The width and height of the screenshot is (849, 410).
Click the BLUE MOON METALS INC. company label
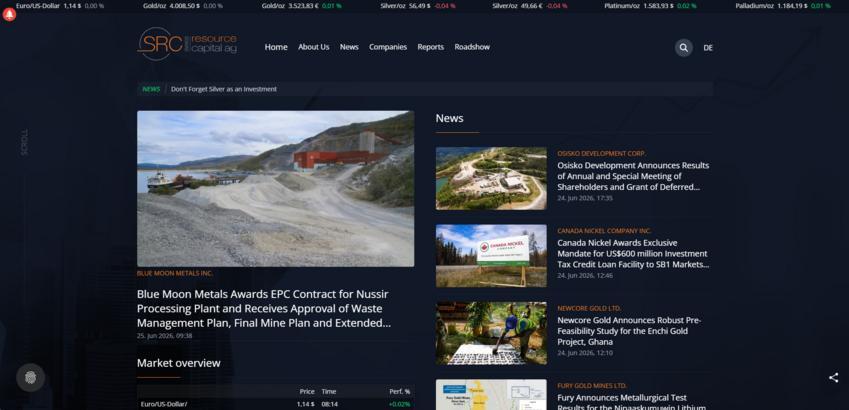tap(175, 274)
